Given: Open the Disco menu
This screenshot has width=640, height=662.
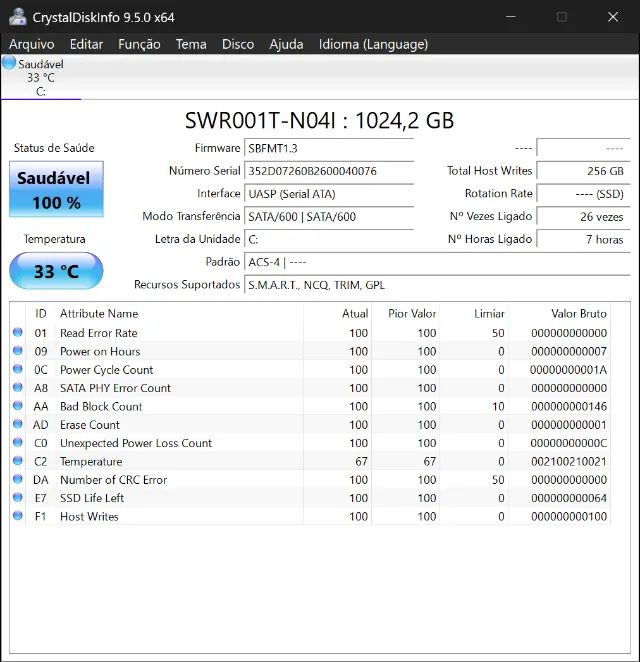Looking at the screenshot, I should pos(238,44).
